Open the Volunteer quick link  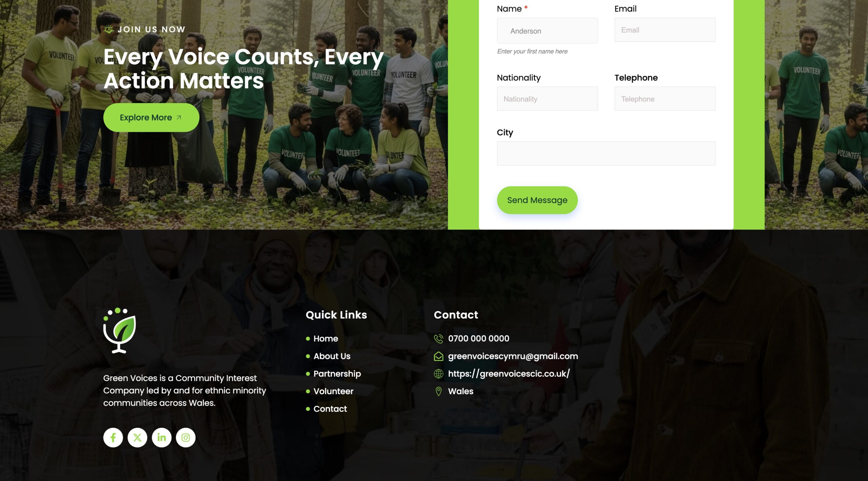click(x=333, y=391)
